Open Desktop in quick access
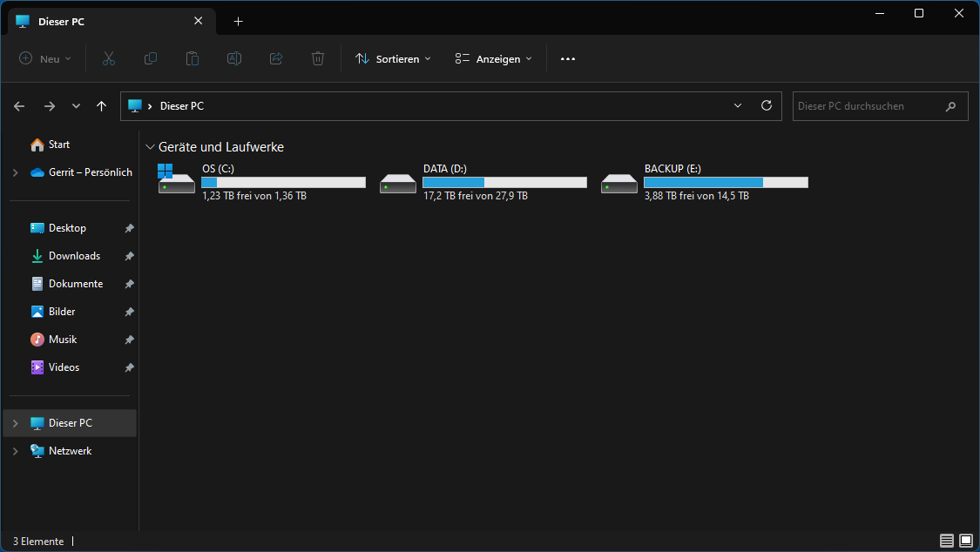Screen dimensions: 980x552 [58, 228]
